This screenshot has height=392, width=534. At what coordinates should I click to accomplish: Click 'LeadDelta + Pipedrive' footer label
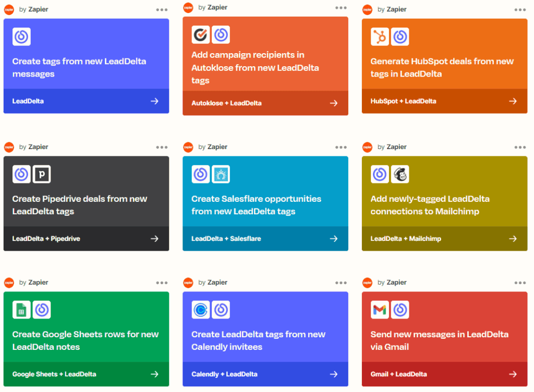point(46,239)
